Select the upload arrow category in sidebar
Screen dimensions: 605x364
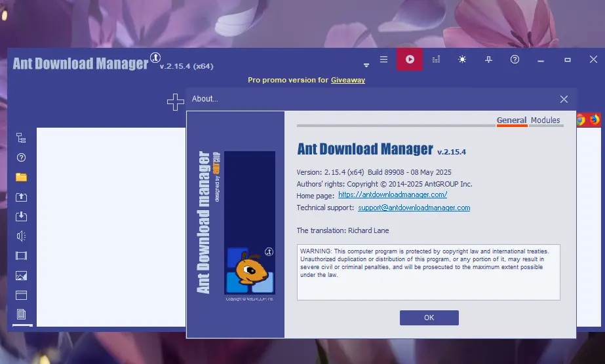(21, 197)
